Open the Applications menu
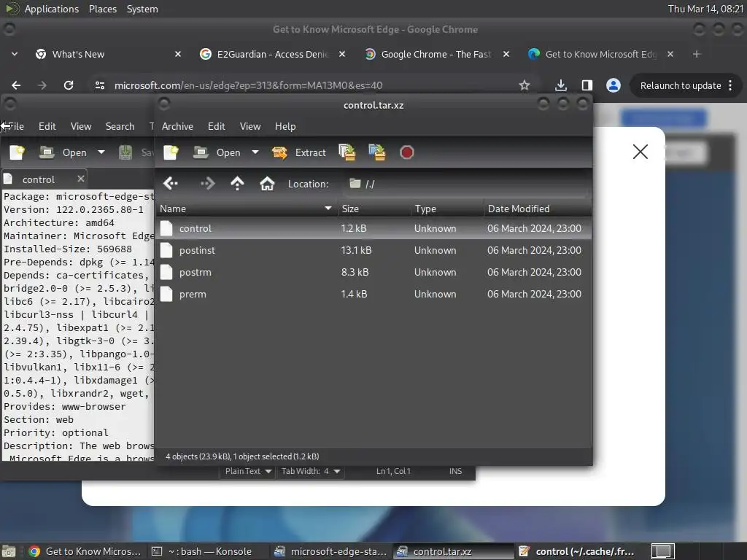Screen dimensions: 747x560 pos(52,9)
